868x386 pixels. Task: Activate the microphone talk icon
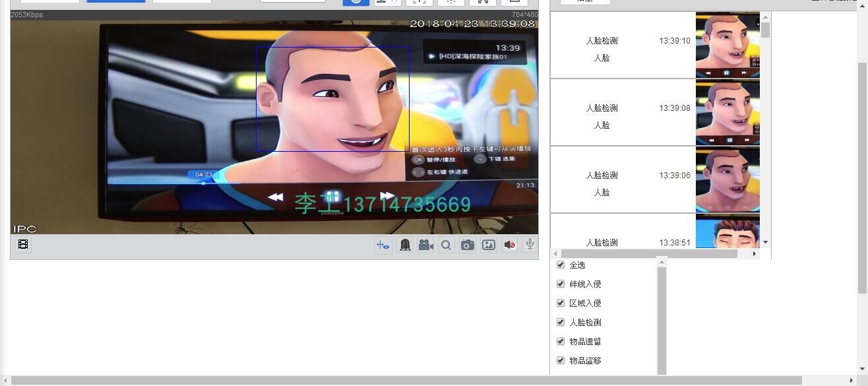(530, 245)
